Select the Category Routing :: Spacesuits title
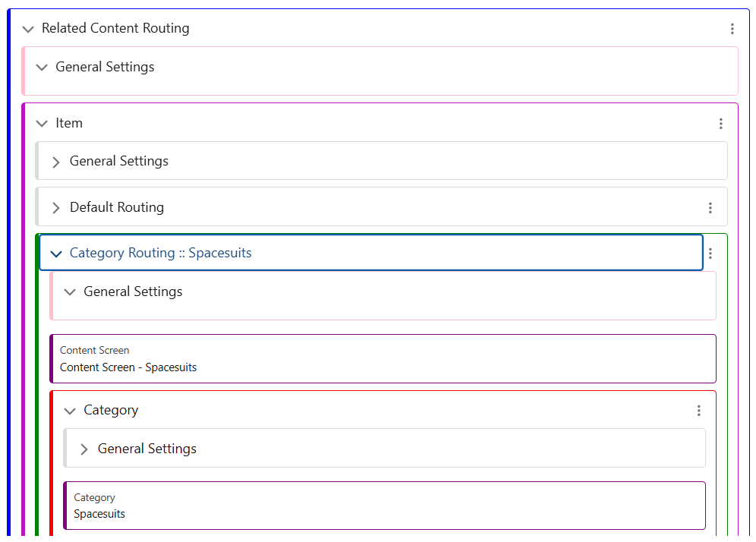 pos(160,253)
